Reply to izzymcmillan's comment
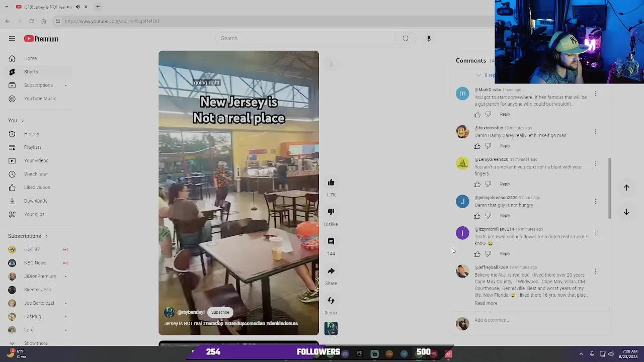This screenshot has height=362, width=644. (505, 254)
